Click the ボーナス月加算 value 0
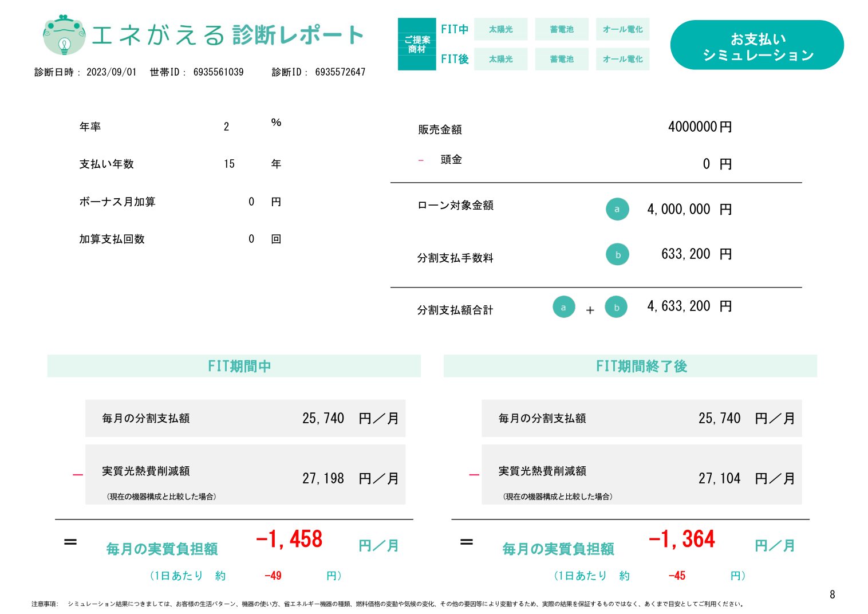 pos(251,202)
